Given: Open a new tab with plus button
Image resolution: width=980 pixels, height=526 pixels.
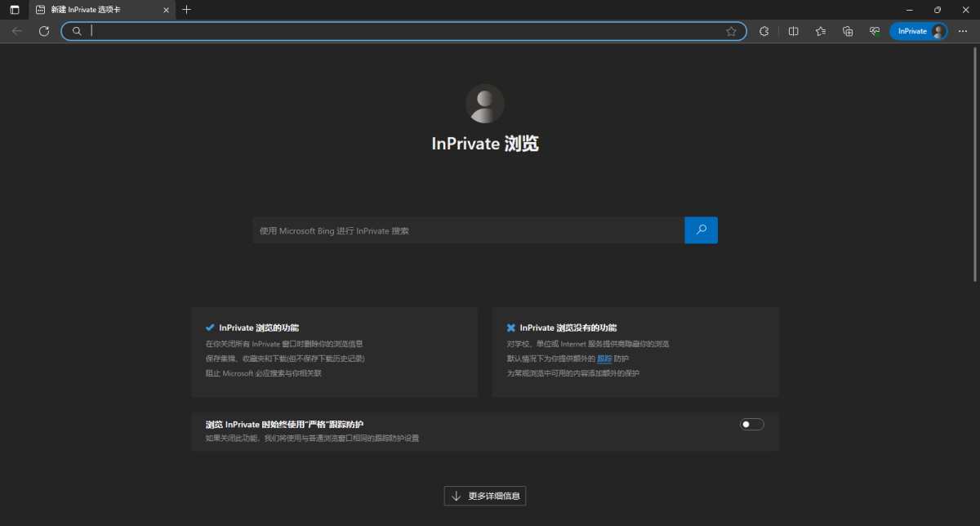Looking at the screenshot, I should point(186,10).
